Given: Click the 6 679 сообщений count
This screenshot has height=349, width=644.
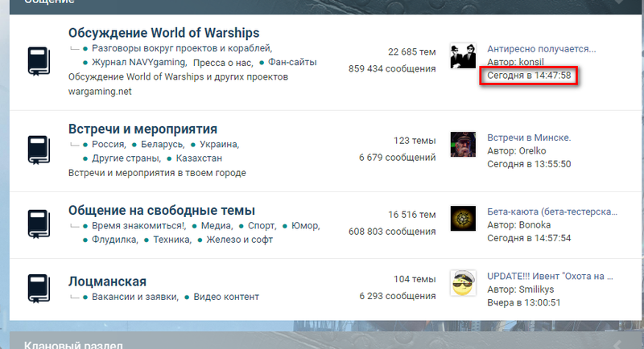Looking at the screenshot, I should (397, 158).
